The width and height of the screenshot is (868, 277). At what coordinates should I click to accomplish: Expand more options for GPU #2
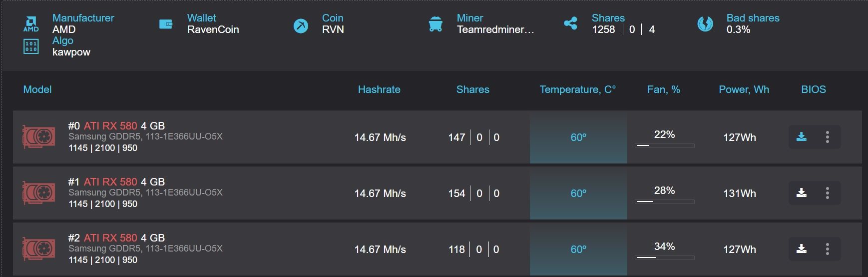[x=828, y=249]
